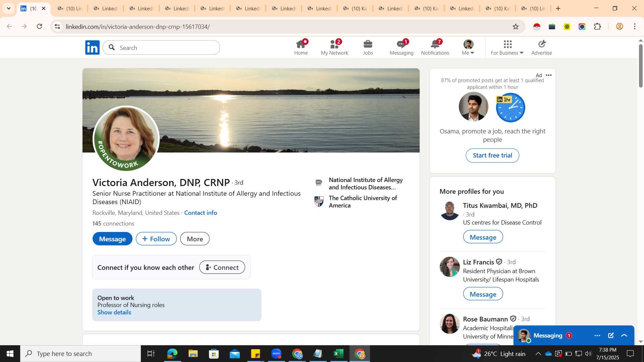
Task: Open the Mail app from taskbar
Action: coord(234,354)
